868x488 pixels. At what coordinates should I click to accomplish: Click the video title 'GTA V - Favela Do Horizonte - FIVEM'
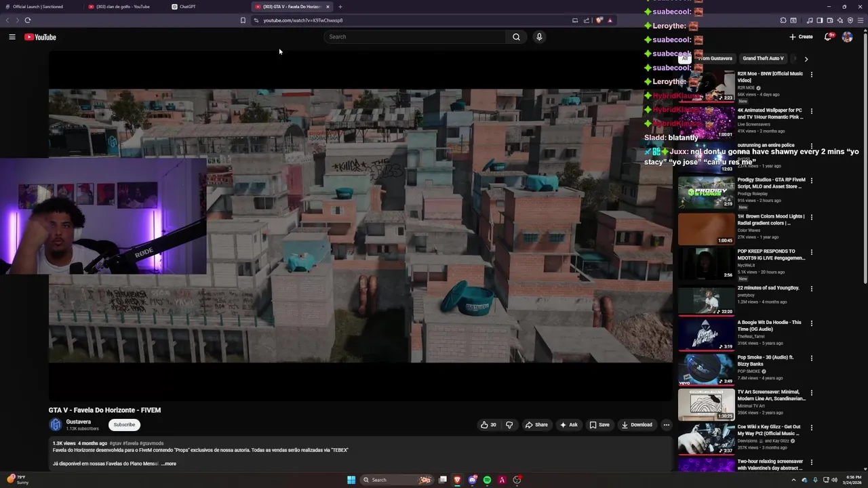(x=104, y=410)
